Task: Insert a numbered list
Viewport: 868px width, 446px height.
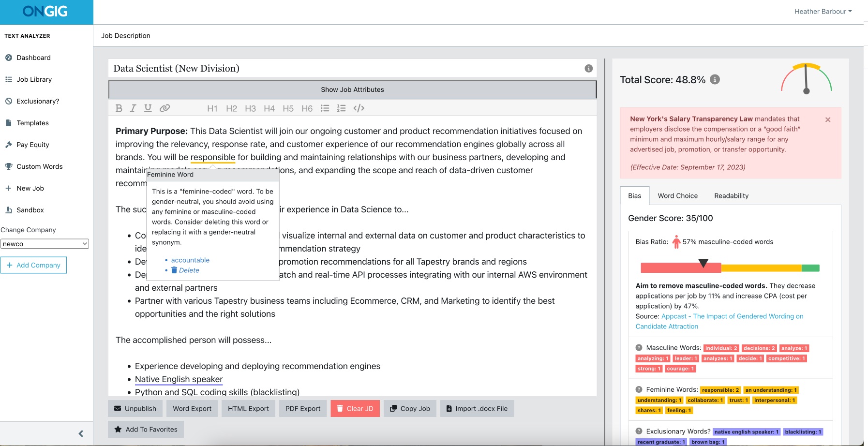Action: pos(342,108)
